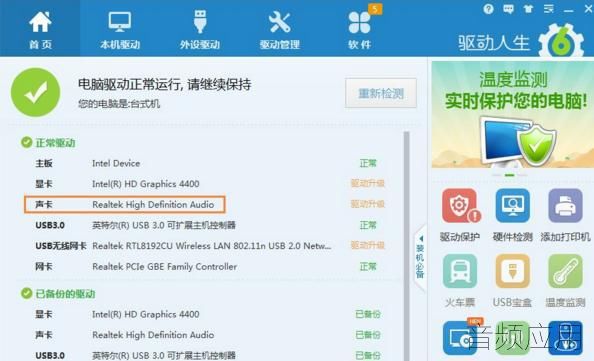Click the 温度监测 promotional banner
The width and height of the screenshot is (594, 361).
point(513,114)
